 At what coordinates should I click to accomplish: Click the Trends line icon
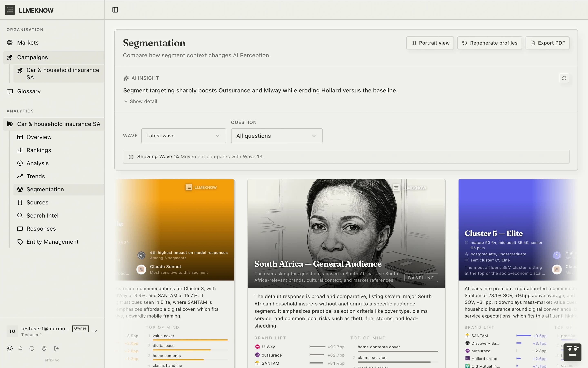tap(20, 176)
